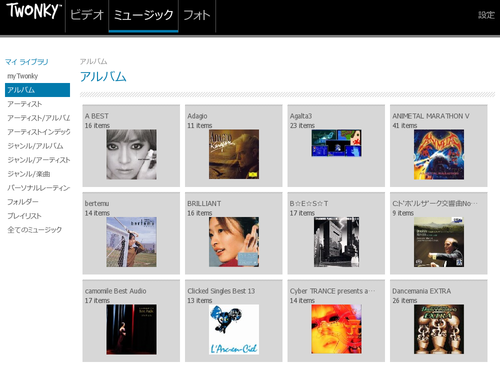
Task: Click the bertemu album title
Action: (97, 203)
